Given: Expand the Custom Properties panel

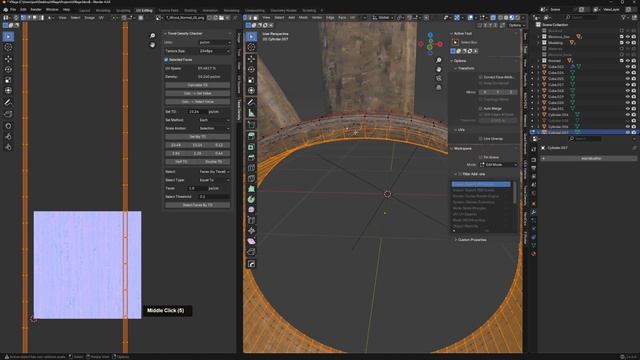Looking at the screenshot, I should (471, 240).
